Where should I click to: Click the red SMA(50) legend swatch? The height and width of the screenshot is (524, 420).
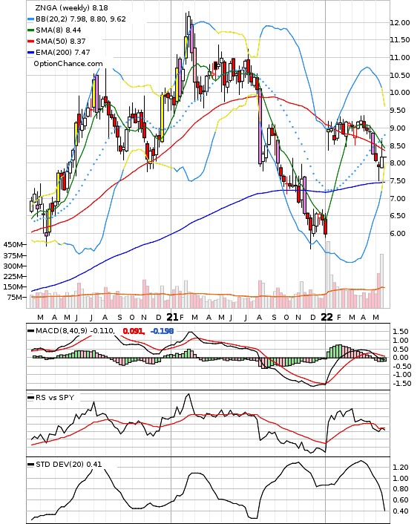(x=30, y=41)
